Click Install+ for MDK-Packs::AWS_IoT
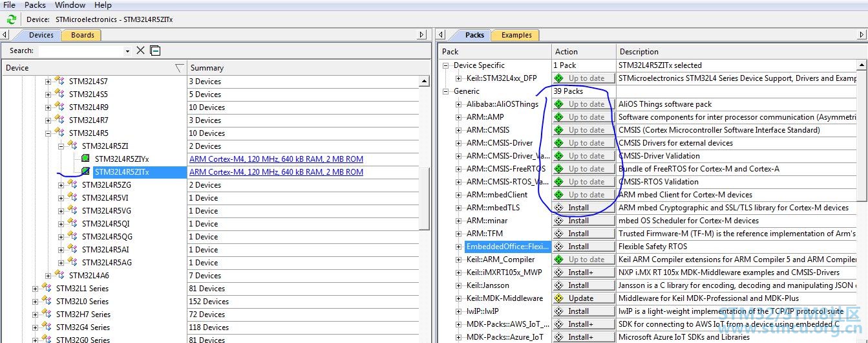Screen dimensions: 868x343 pyautogui.click(x=584, y=324)
